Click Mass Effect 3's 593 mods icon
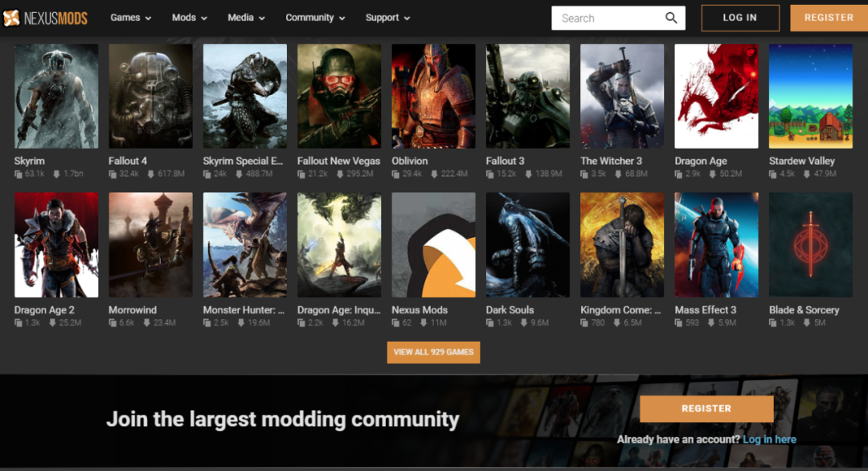868x471 pixels. pos(678,322)
